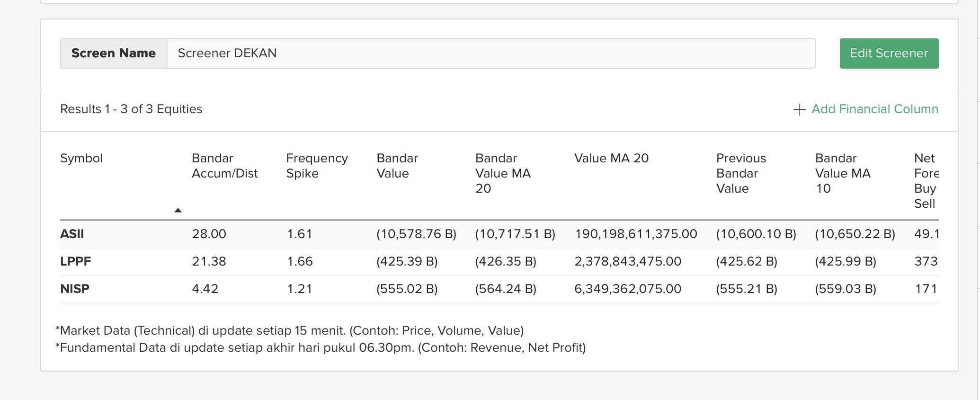Sort by Net Foreign Buy Sell header
The image size is (980, 400).
coord(925,181)
